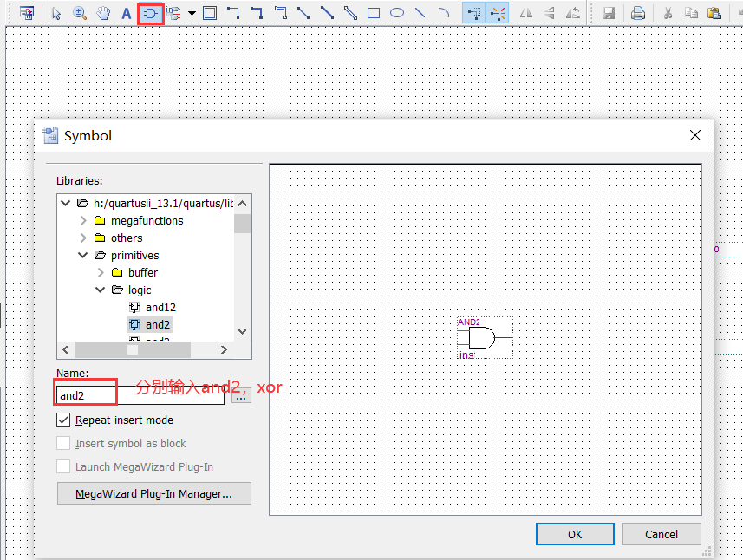Toggle Repeat-insert mode checkbox

(63, 420)
